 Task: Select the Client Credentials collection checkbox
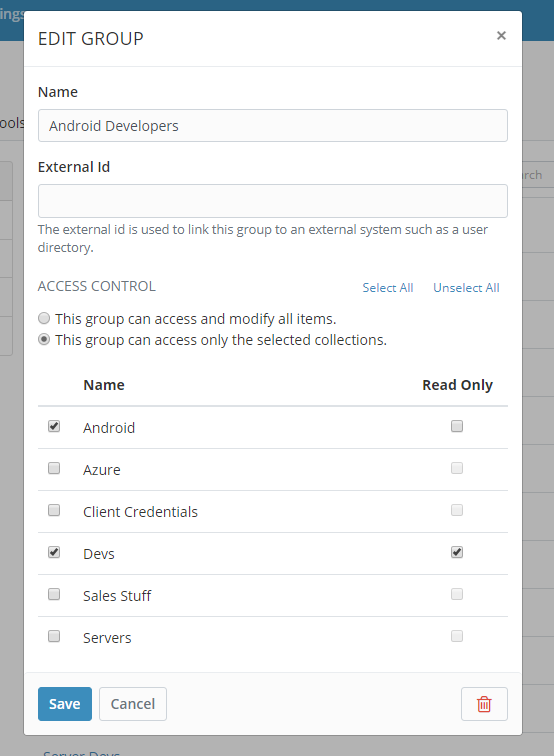coord(54,510)
